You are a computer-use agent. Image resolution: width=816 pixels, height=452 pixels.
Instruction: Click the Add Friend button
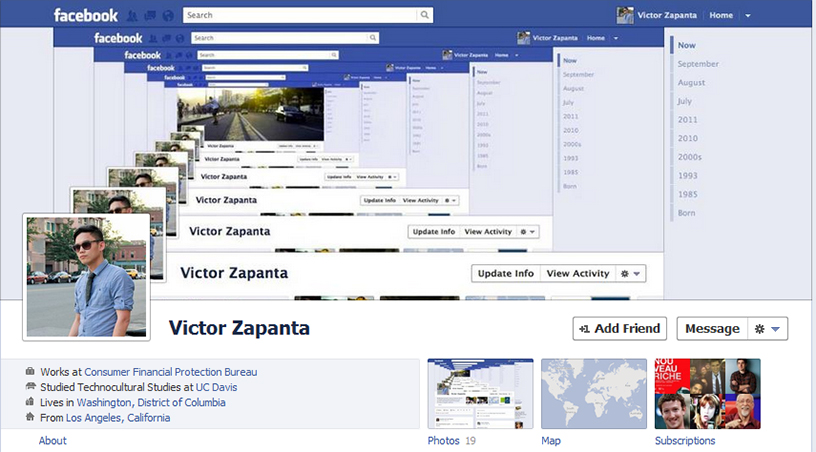[x=619, y=329]
